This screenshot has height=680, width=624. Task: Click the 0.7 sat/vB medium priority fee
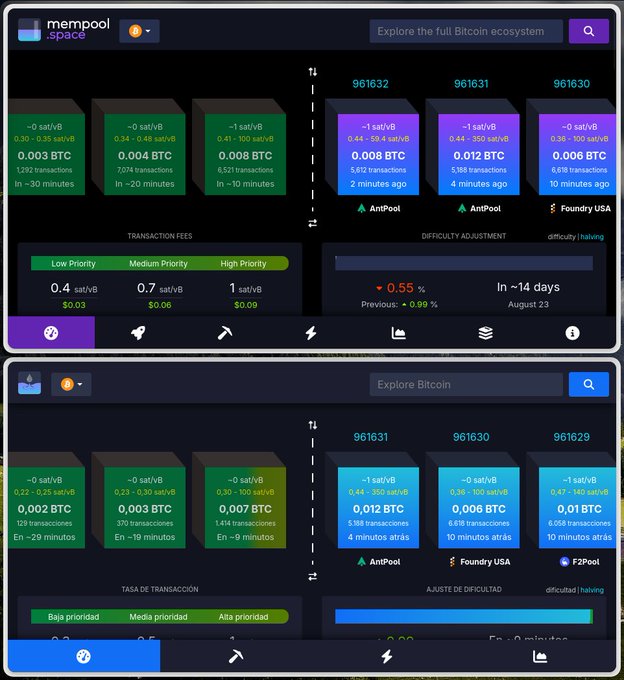pos(160,288)
